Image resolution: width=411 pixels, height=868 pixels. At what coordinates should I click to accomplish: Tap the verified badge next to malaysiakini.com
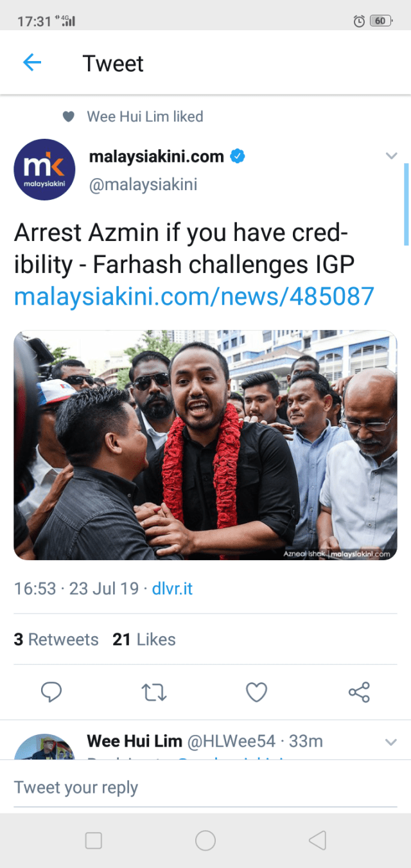[238, 156]
